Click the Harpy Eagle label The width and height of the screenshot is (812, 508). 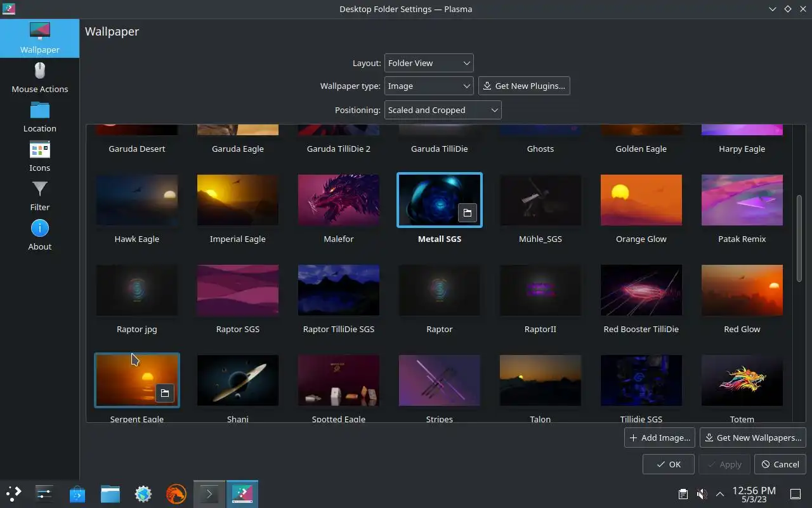pos(742,149)
